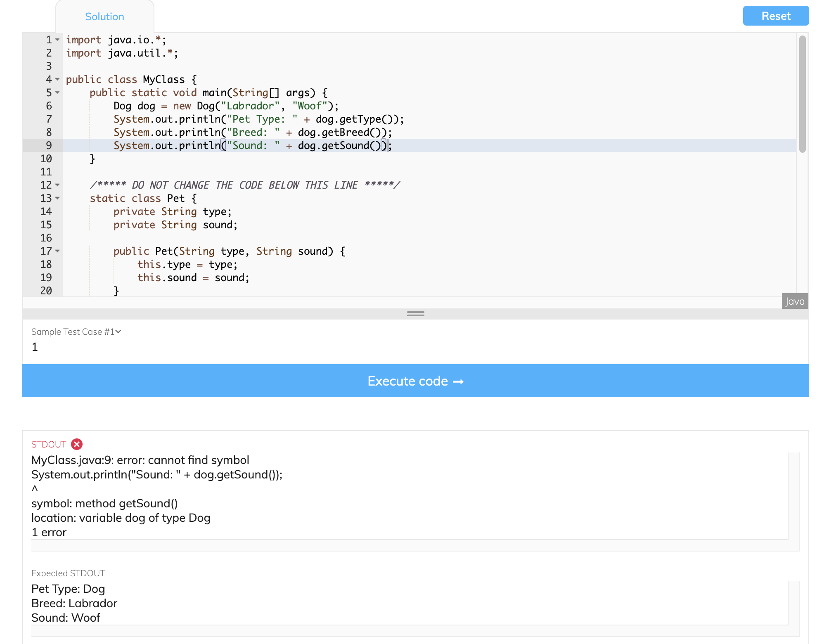
Task: Click the editor resize drag handle
Action: (x=415, y=314)
